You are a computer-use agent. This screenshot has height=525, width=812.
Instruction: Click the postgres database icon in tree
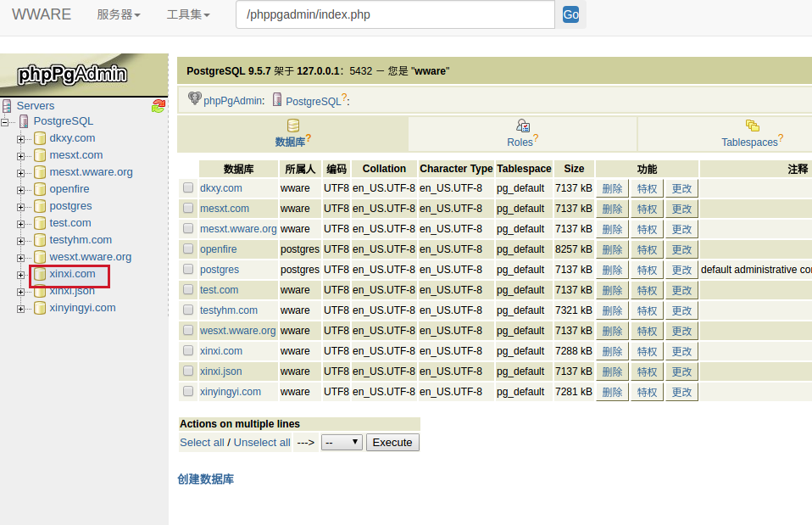[x=40, y=206]
